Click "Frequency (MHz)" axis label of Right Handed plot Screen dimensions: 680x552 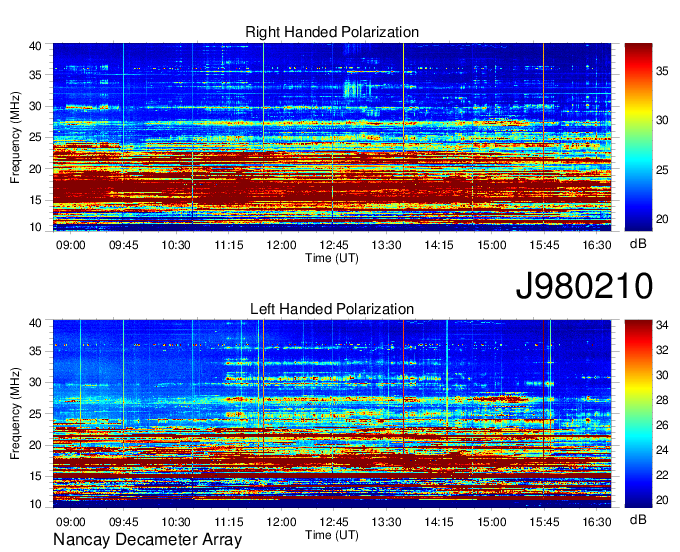[15, 137]
